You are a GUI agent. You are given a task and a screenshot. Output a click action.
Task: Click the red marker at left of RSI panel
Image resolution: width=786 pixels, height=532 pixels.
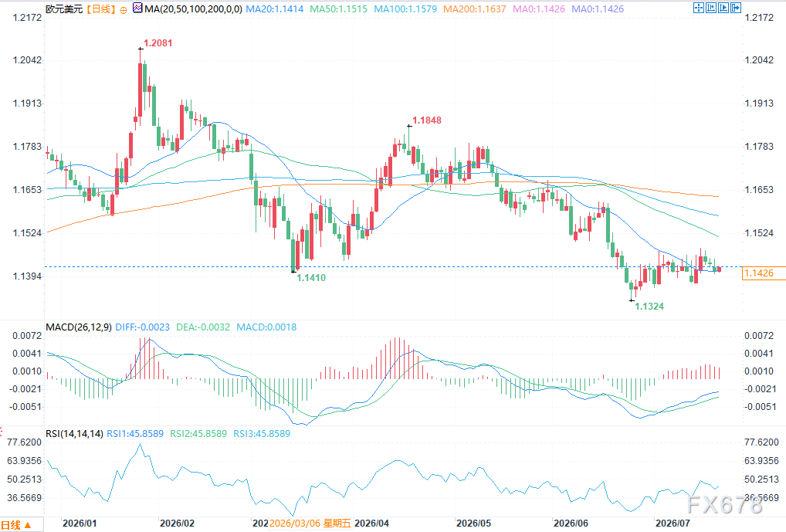tap(2, 431)
